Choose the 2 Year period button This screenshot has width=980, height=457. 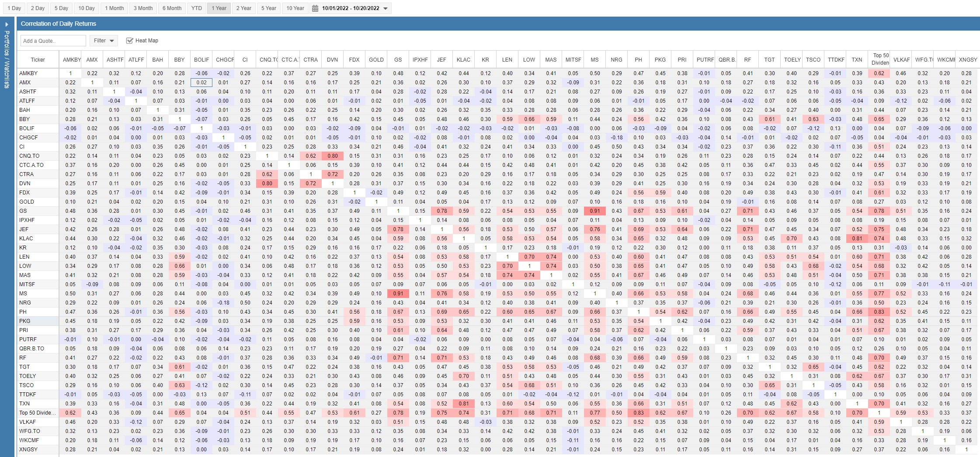[x=244, y=8]
